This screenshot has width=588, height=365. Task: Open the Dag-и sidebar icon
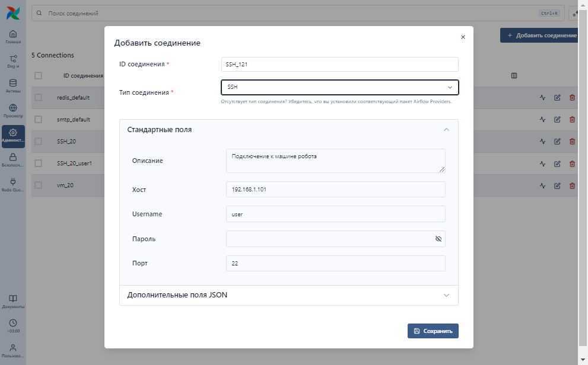click(x=13, y=59)
